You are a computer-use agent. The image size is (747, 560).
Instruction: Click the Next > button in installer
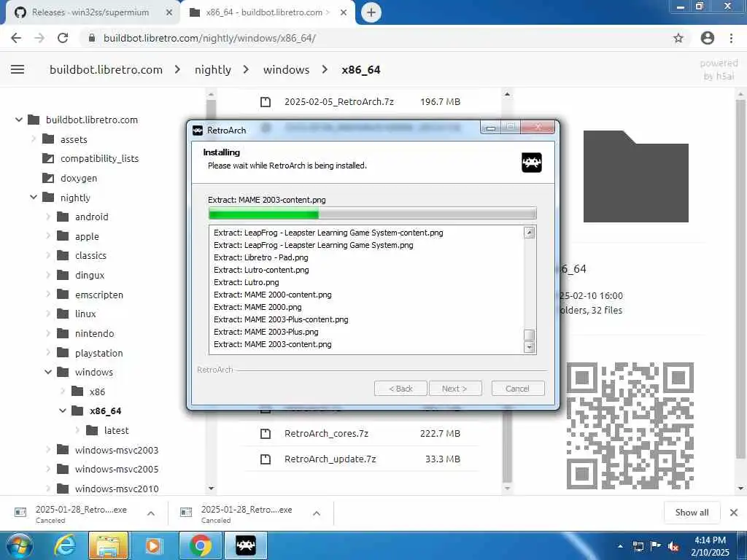(x=454, y=389)
